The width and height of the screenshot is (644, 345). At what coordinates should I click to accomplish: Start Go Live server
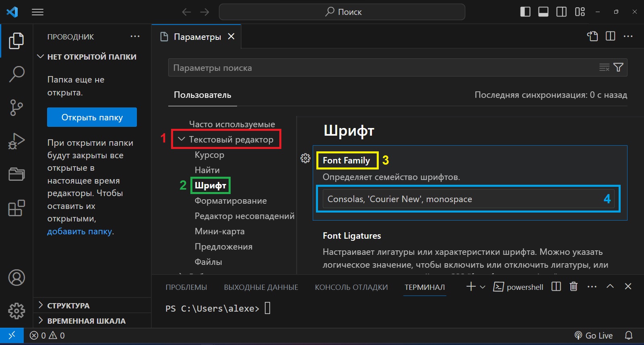[x=594, y=335]
